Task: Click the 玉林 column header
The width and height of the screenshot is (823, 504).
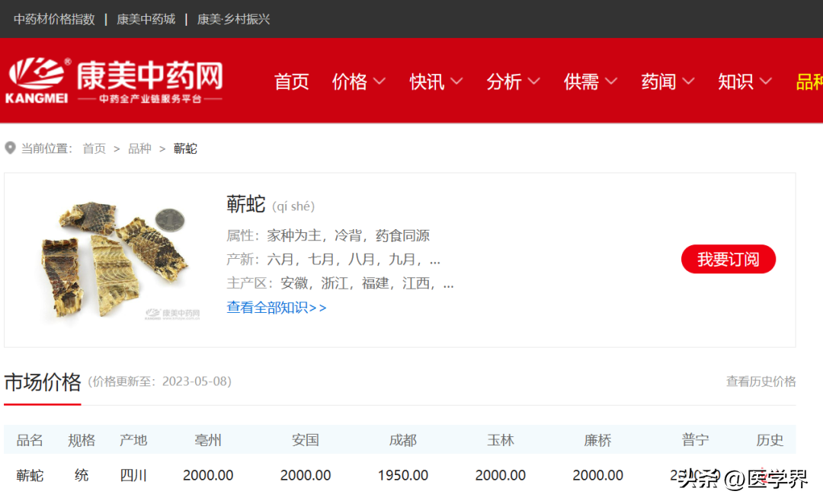Action: (x=500, y=440)
